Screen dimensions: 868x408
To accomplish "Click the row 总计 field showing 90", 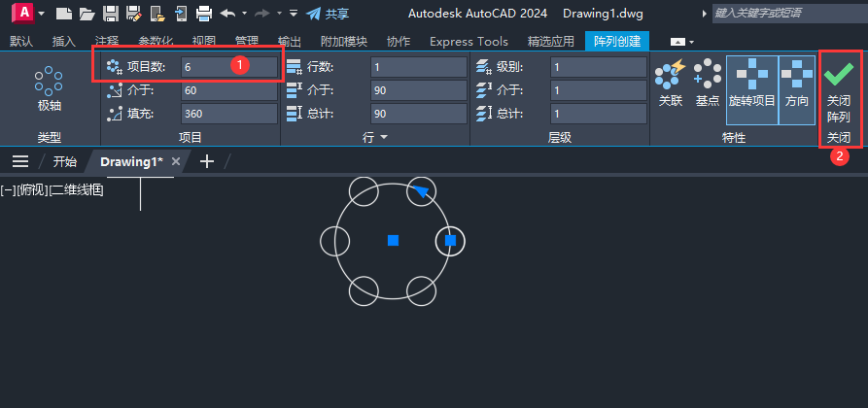I will point(419,114).
